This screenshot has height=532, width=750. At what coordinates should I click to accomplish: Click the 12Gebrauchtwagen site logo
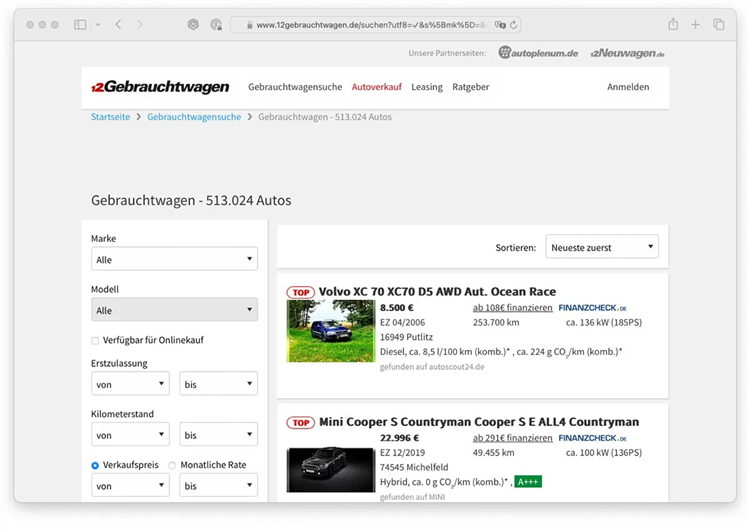[x=160, y=87]
